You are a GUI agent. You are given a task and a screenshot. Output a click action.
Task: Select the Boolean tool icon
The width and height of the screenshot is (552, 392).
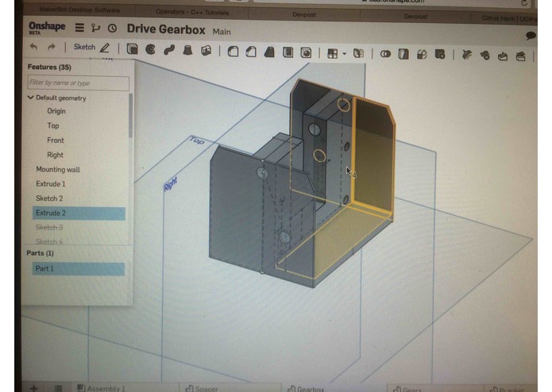pos(385,54)
